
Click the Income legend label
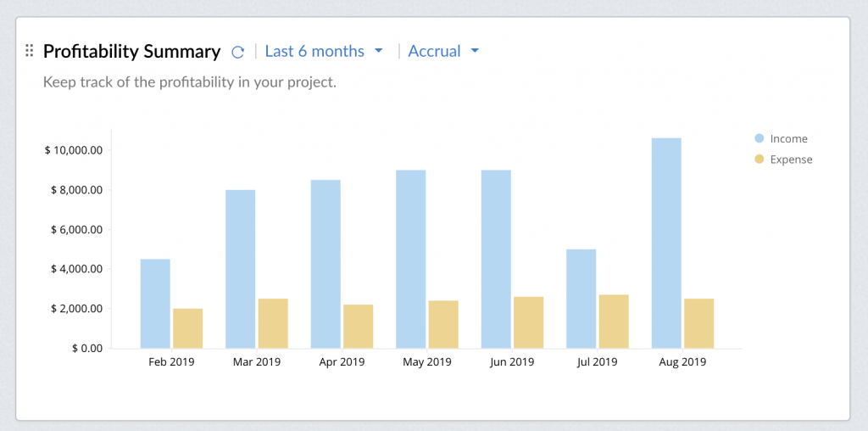coord(789,138)
